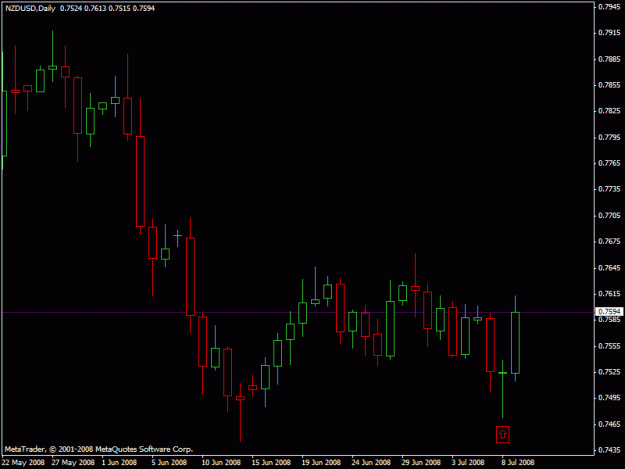625x469 pixels.
Task: Select the 0.7855 price axis label
Action: 609,85
